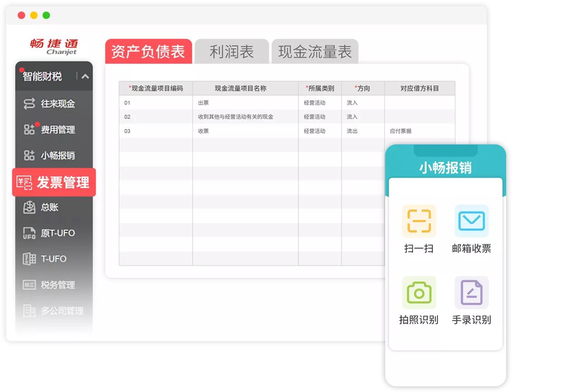Click the 畅捷通 Chanjet logo
Viewport: 567px width, 392px height.
point(54,46)
